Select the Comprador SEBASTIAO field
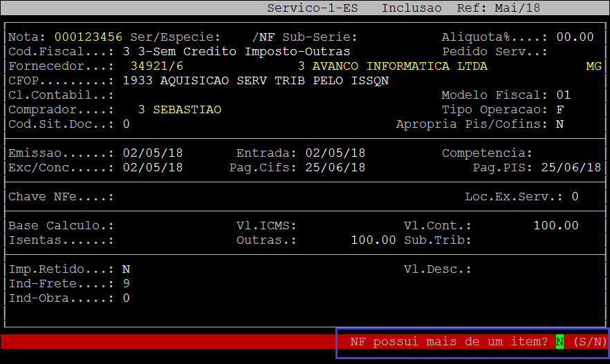This screenshot has height=364, width=610. click(x=179, y=110)
